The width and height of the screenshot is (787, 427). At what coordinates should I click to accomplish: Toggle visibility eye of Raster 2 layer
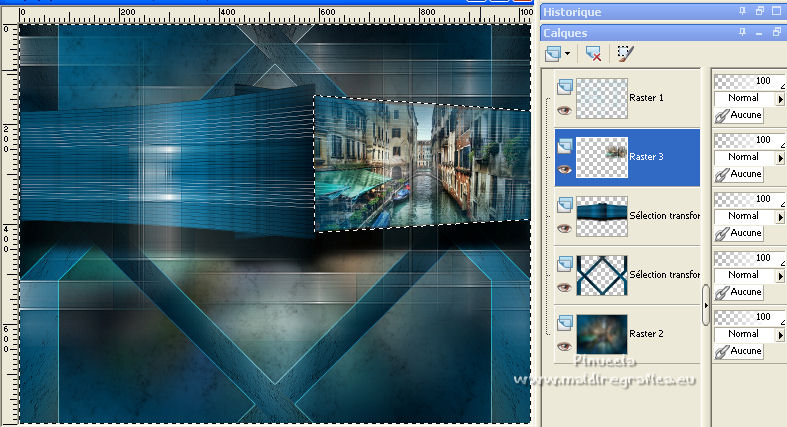pyautogui.click(x=564, y=346)
